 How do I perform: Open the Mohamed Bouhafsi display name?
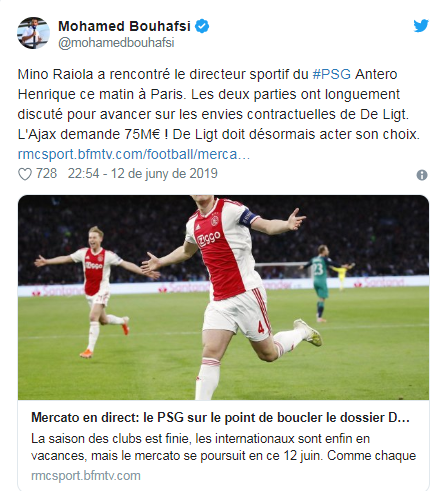click(124, 26)
